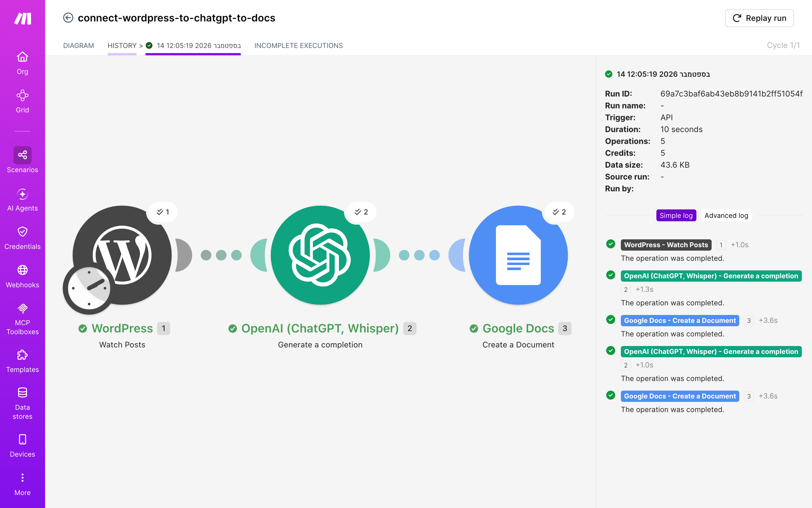Open the INCOMPLETE EXECUTIONS tab

pyautogui.click(x=299, y=46)
